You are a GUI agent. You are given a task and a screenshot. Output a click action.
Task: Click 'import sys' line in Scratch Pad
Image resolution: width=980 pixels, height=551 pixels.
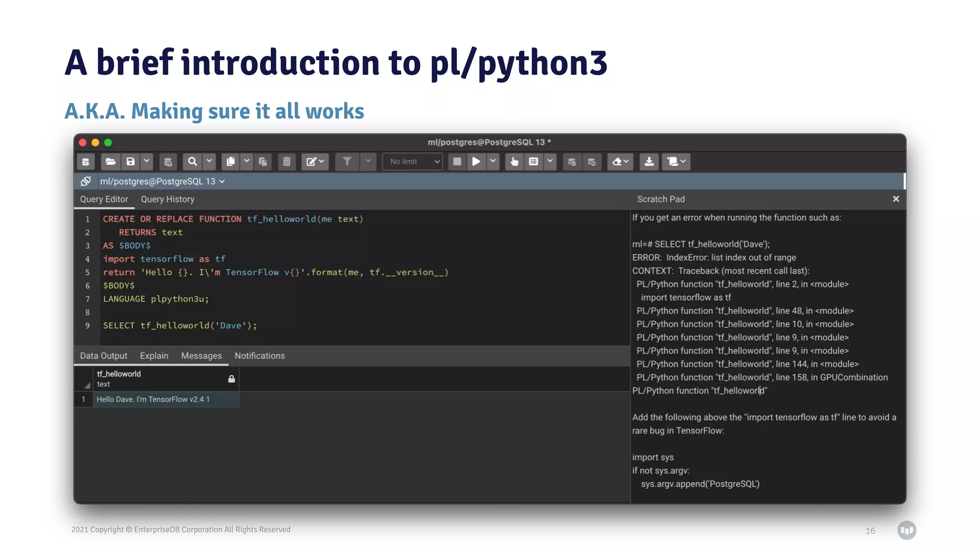[x=653, y=458]
